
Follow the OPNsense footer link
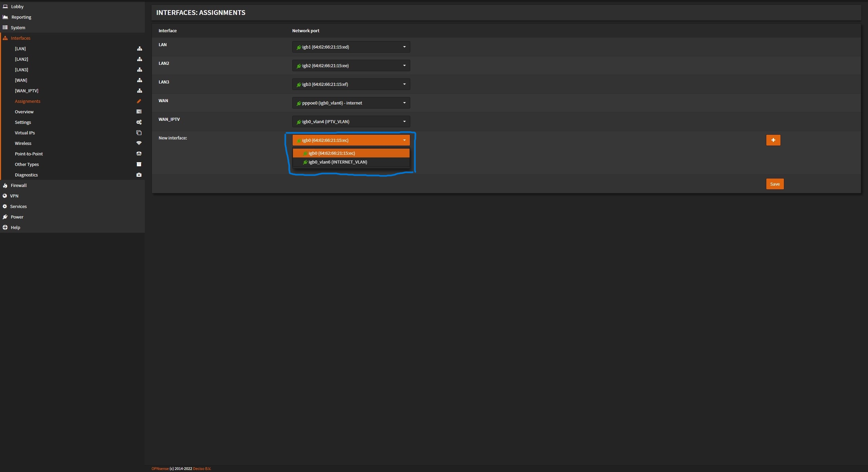[160, 469]
